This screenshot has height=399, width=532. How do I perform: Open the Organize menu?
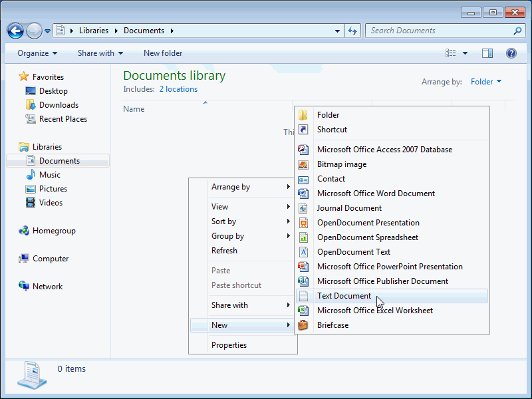click(37, 53)
